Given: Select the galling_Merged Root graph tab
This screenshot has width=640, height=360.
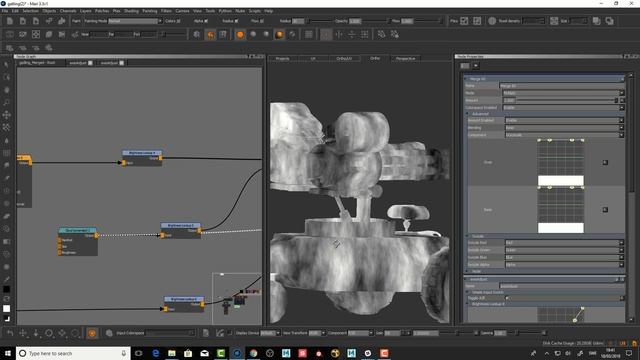Looking at the screenshot, I should tap(37, 63).
